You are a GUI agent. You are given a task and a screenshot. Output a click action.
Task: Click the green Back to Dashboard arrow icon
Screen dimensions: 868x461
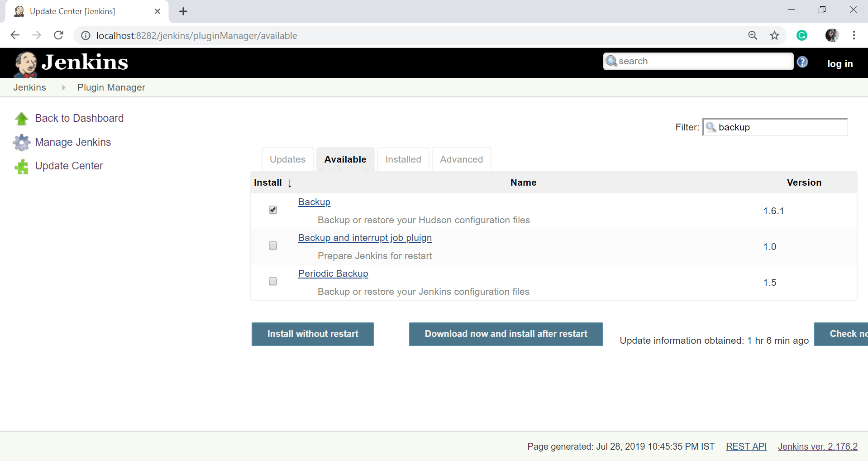pyautogui.click(x=21, y=119)
